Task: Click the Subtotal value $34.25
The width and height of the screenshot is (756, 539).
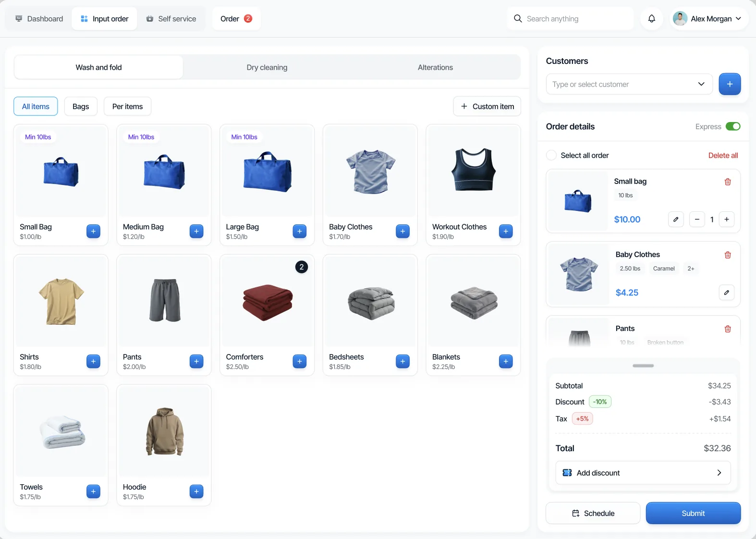Action: (719, 386)
